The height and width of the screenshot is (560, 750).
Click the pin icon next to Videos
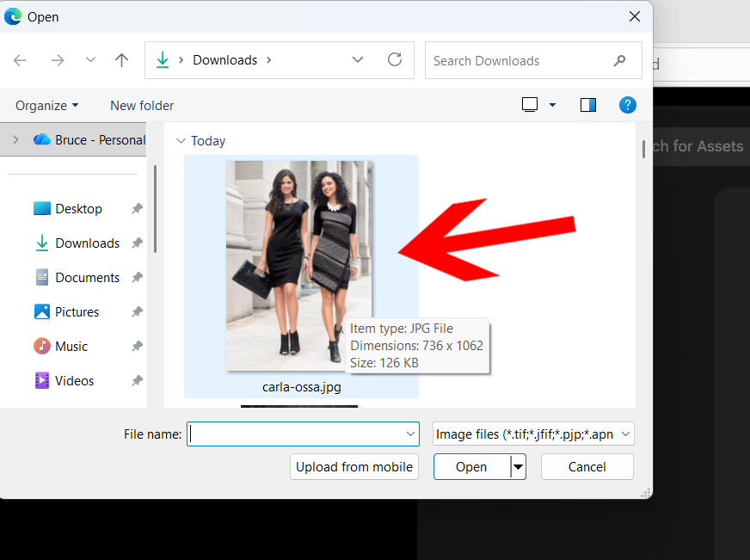coord(138,381)
